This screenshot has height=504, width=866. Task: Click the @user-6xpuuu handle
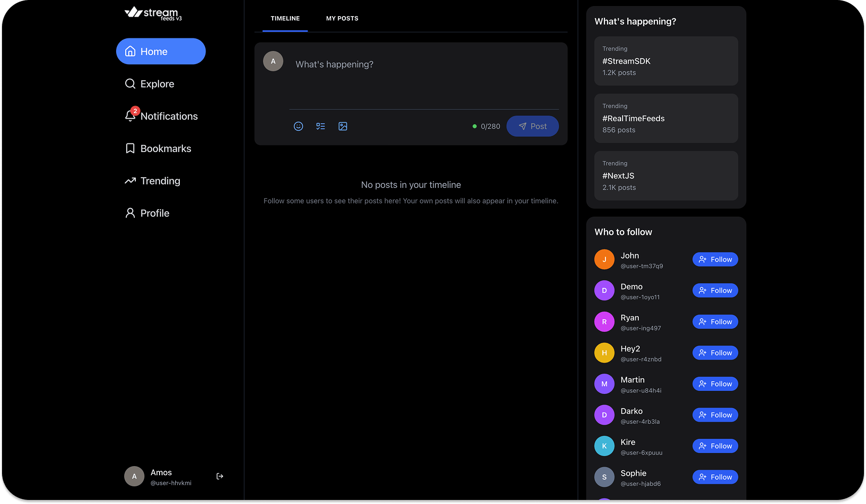(x=641, y=453)
